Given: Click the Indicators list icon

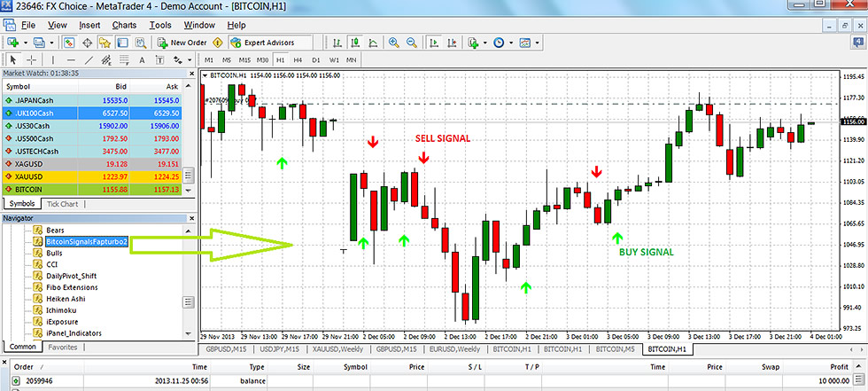Looking at the screenshot, I should [x=473, y=43].
